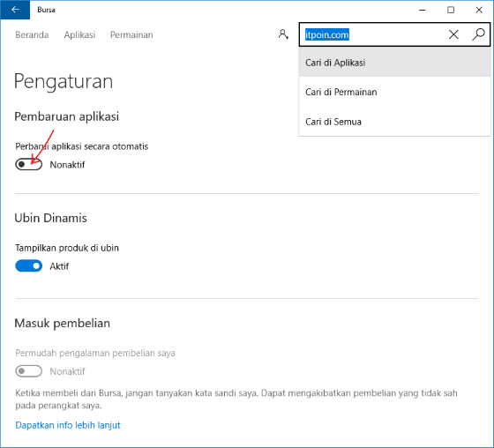Click the Ubin Dinamis heading
The image size is (494, 448).
(x=50, y=218)
